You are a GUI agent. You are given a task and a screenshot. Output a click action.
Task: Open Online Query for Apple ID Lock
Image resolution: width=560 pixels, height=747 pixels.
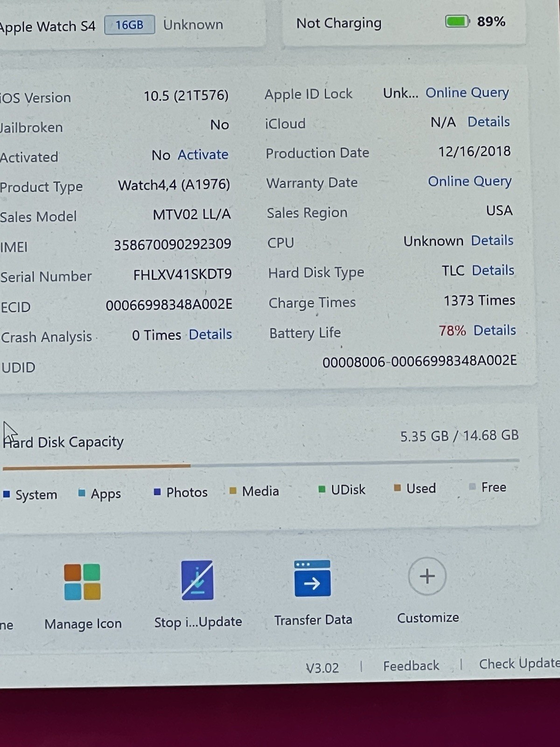(467, 92)
